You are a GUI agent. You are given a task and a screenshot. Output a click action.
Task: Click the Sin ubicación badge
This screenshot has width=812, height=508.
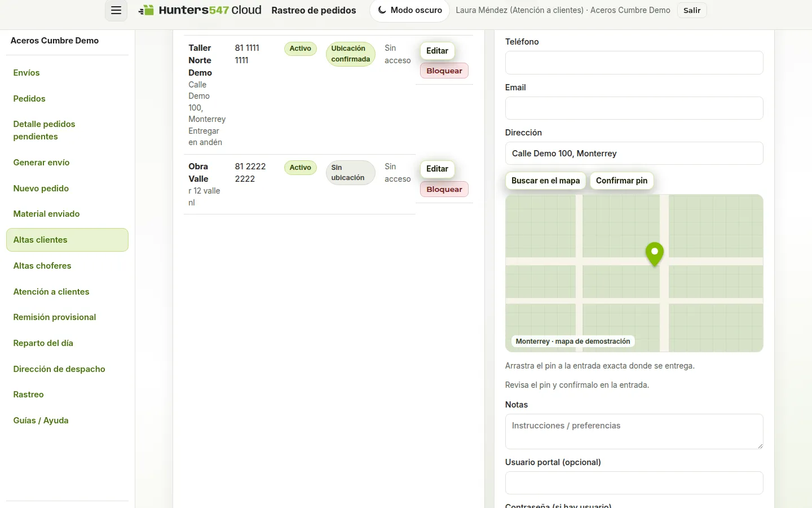[x=351, y=173]
